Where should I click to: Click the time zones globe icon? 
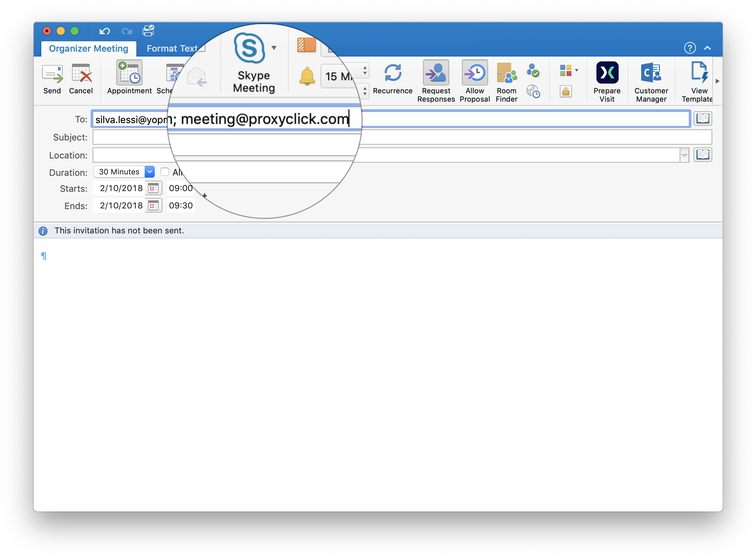533,92
